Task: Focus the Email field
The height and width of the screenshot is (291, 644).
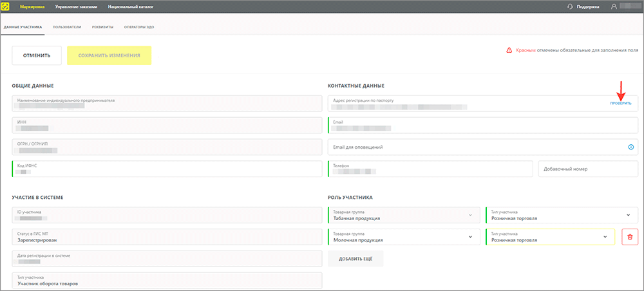Action: [x=483, y=125]
